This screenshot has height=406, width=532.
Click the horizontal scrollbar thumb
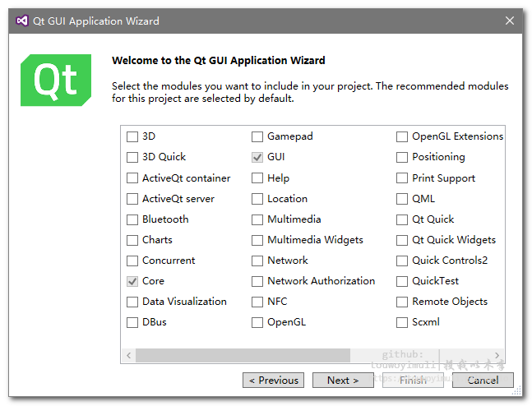point(243,356)
